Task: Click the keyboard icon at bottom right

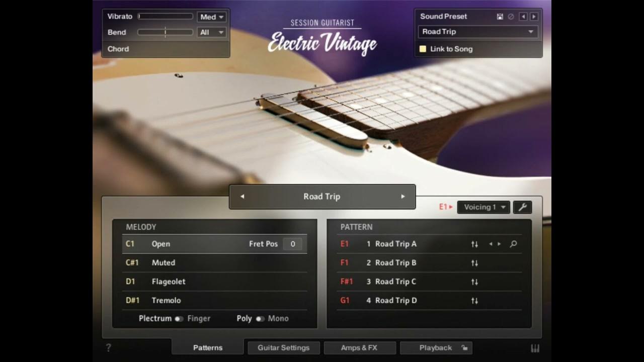Action: [x=535, y=348]
